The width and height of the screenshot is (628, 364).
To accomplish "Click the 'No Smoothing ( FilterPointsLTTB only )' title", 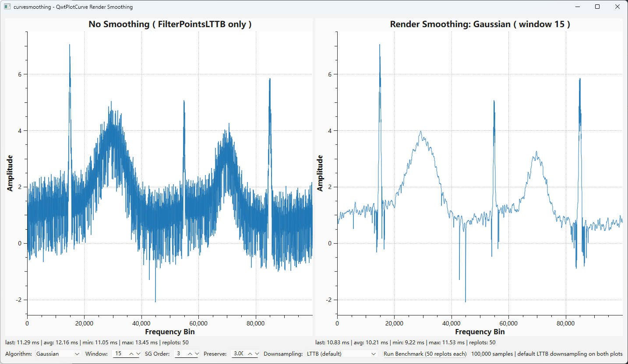I will click(170, 24).
